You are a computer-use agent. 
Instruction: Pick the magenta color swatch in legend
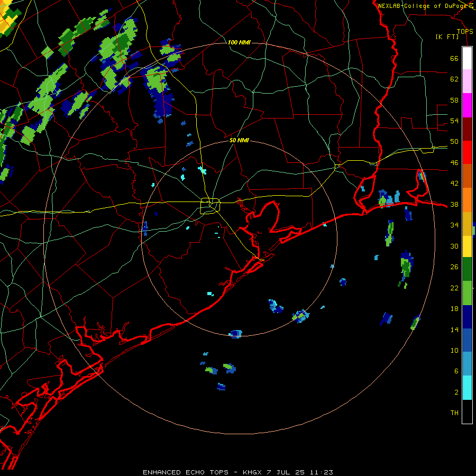pyautogui.click(x=467, y=105)
